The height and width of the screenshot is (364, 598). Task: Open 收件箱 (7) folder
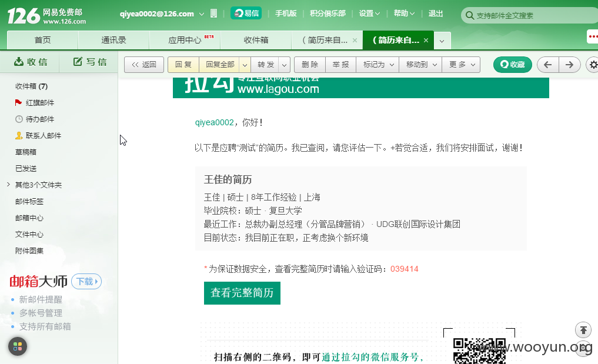(31, 86)
